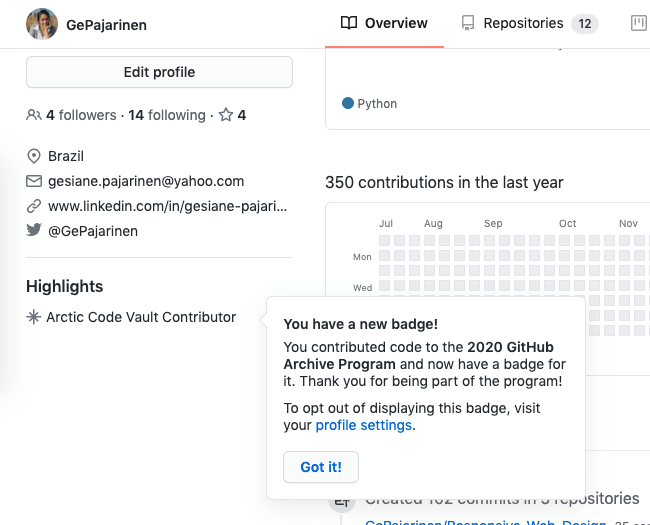650x525 pixels.
Task: Open the Overview tab
Action: [384, 23]
